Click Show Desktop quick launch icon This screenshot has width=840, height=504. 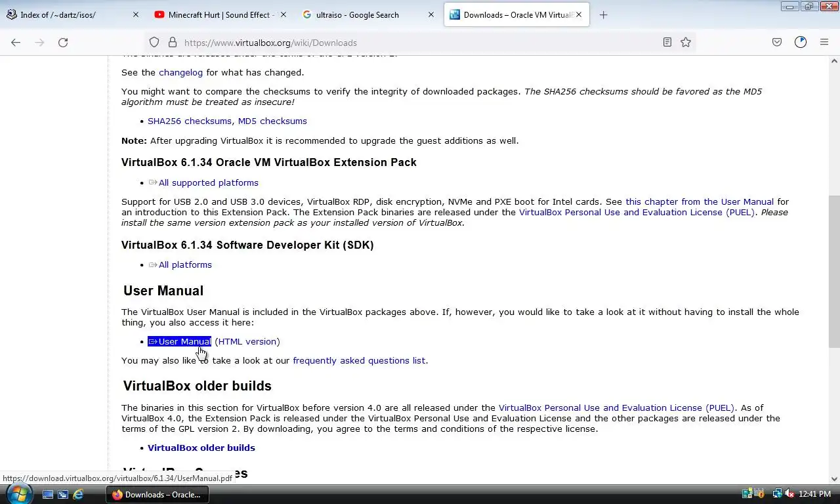tap(48, 494)
